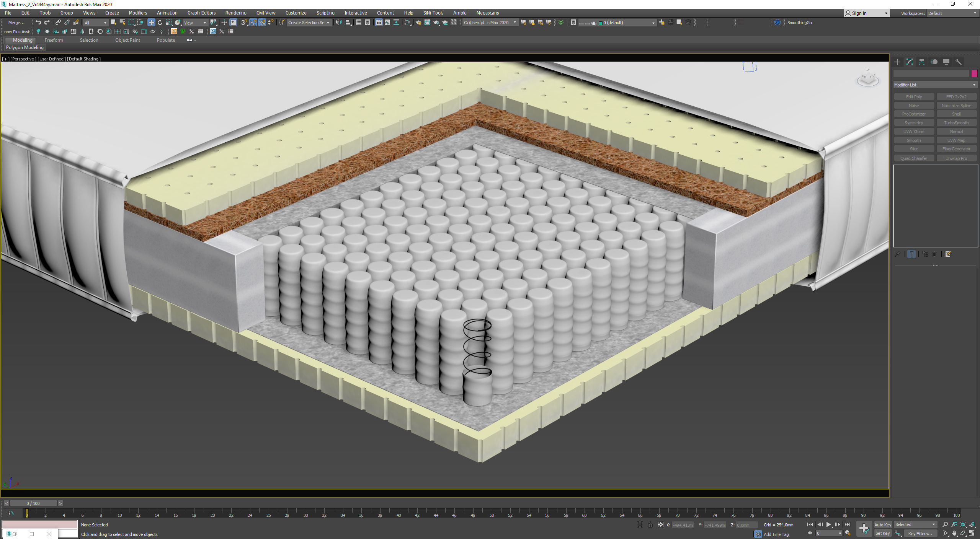Toggle Set Key mode
Viewport: 980px width, 539px height.
883,533
